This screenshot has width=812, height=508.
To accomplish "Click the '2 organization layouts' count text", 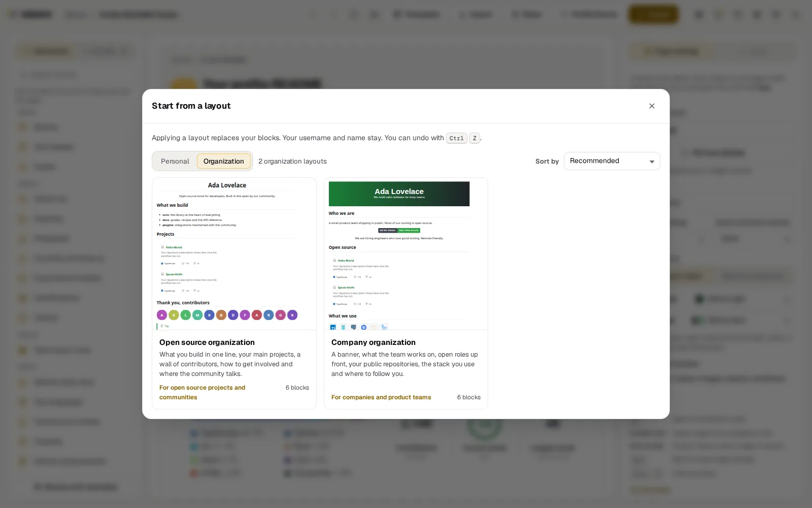I will coord(292,161).
